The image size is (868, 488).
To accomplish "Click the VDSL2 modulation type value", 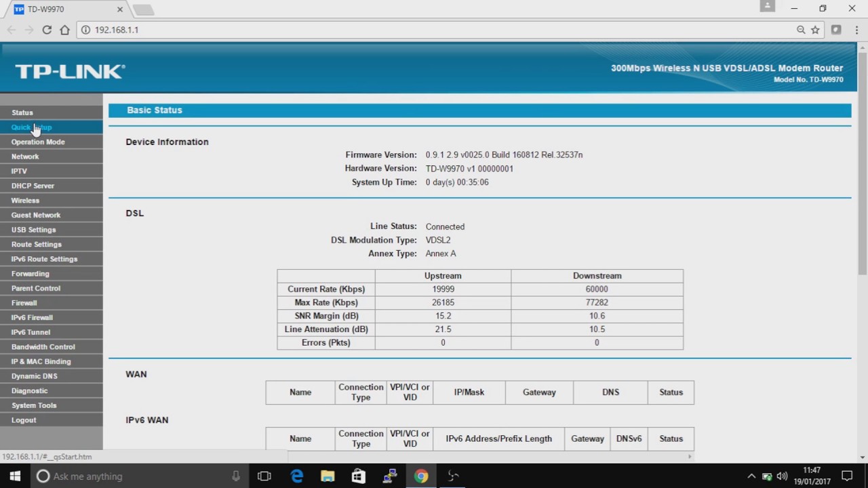I will (438, 240).
